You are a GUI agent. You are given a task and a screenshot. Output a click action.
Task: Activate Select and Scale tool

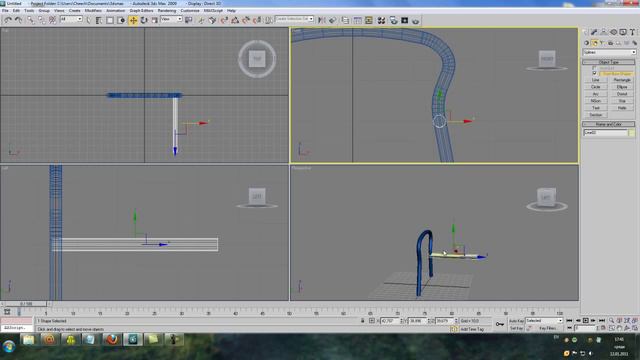click(x=154, y=20)
